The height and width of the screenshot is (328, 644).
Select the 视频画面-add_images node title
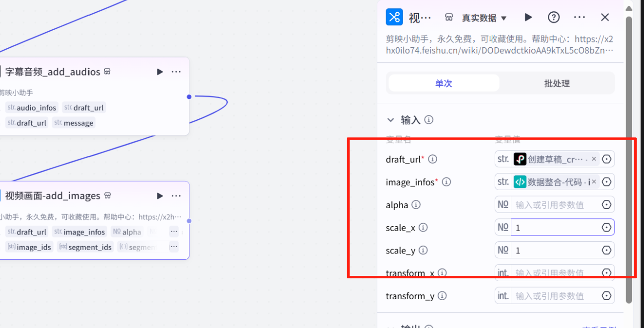(53, 196)
